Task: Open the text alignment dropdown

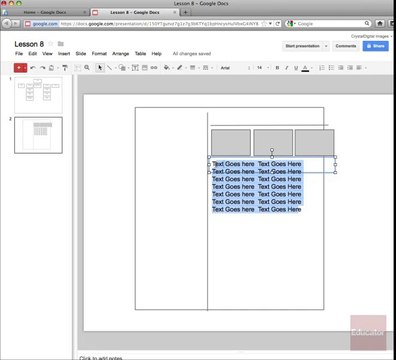Action: (x=361, y=68)
